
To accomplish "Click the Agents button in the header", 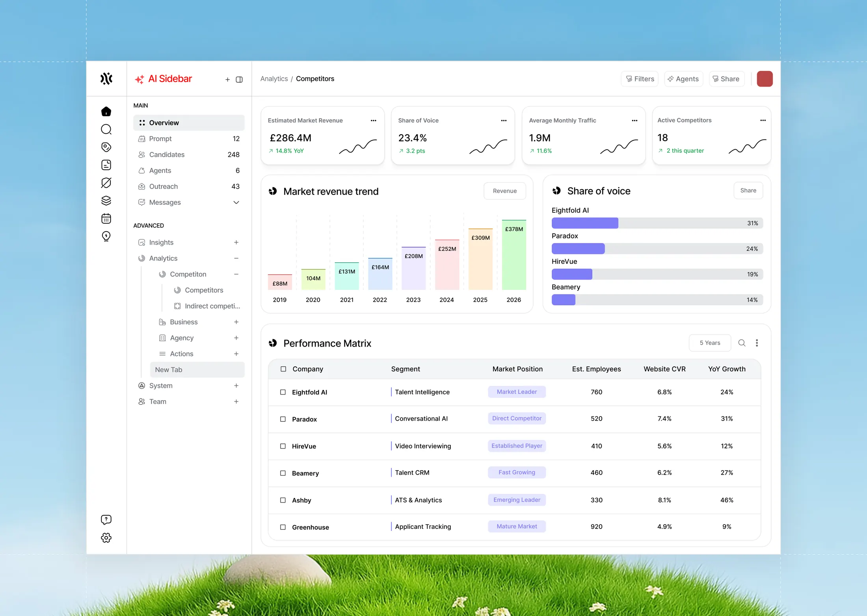I will coord(683,79).
